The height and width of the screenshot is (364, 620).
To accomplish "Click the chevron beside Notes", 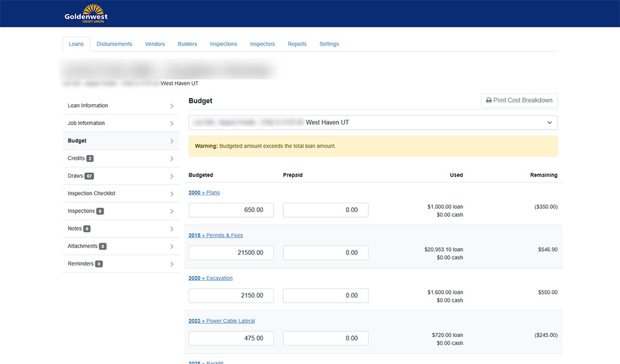I will (x=172, y=229).
